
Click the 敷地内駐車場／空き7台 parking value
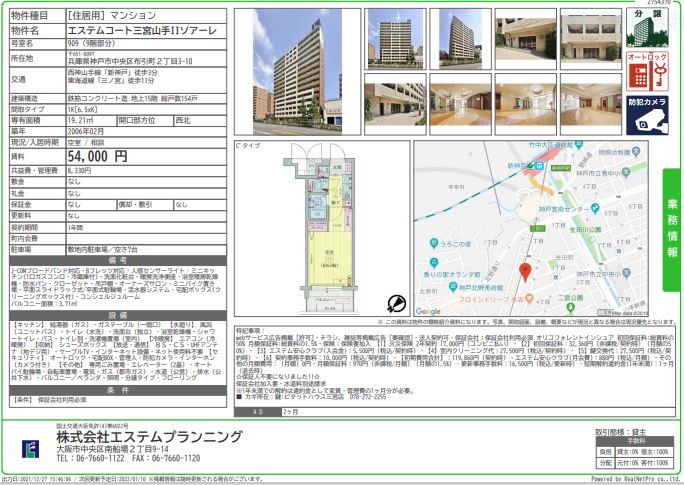[103, 250]
